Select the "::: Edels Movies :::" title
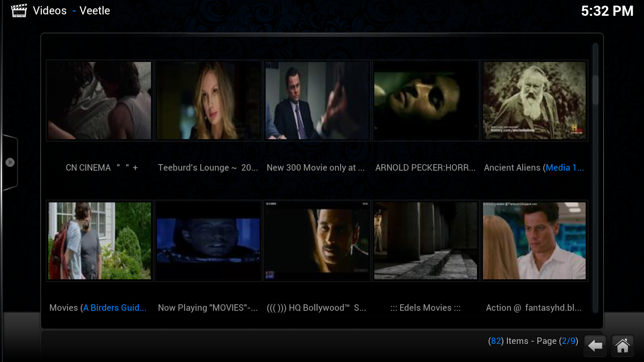Image resolution: width=644 pixels, height=362 pixels. 425,308
